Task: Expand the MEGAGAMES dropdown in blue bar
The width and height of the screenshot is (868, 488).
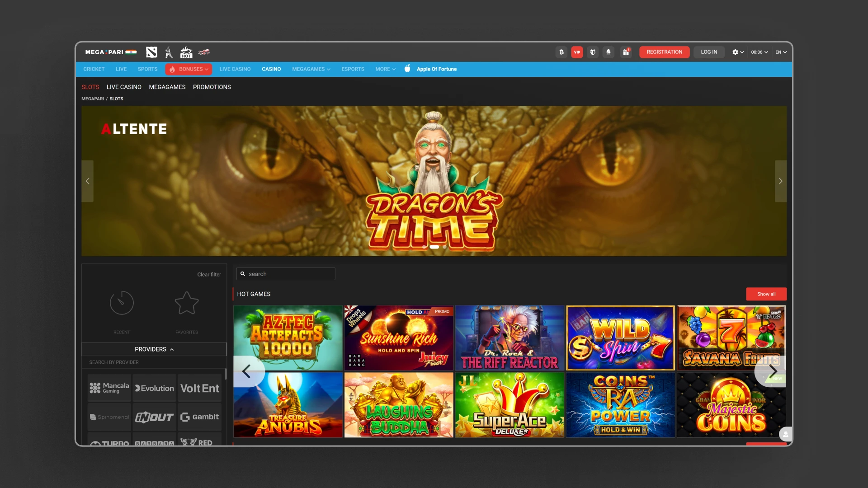Action: click(311, 69)
